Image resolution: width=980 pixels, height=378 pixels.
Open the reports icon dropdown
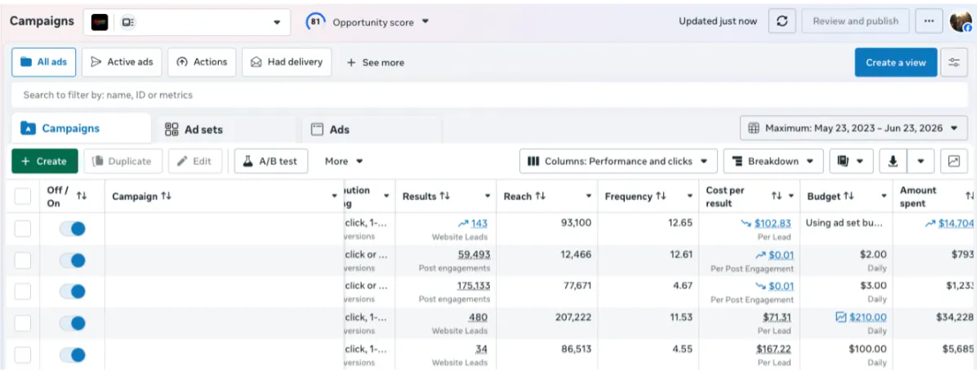click(x=852, y=161)
